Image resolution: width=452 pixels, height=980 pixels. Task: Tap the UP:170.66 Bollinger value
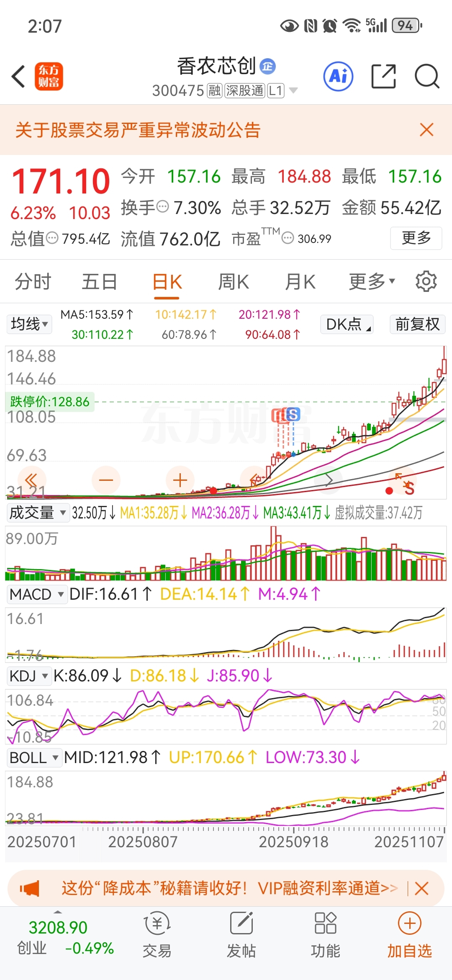point(213,757)
